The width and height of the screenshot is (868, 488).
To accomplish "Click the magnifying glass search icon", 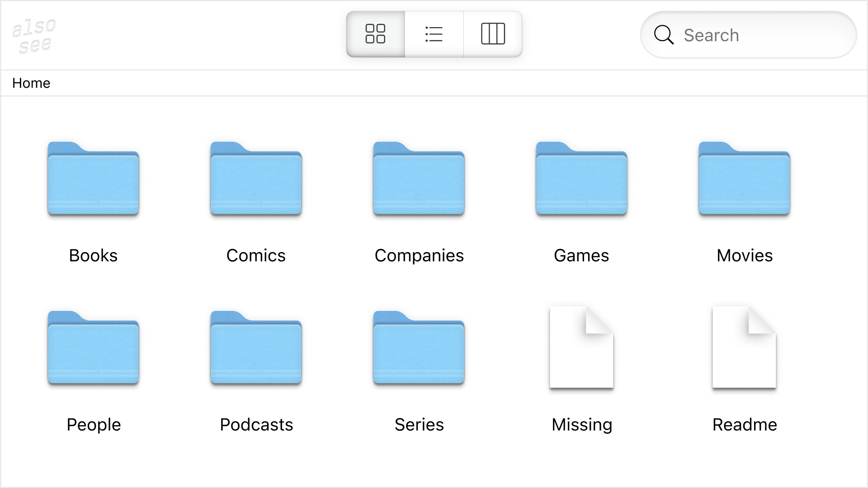I will click(x=663, y=35).
